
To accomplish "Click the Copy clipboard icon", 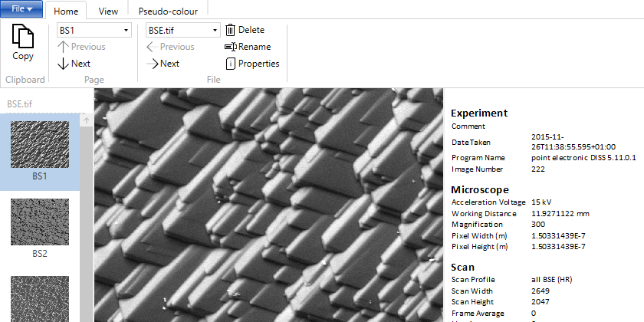I will (23, 38).
